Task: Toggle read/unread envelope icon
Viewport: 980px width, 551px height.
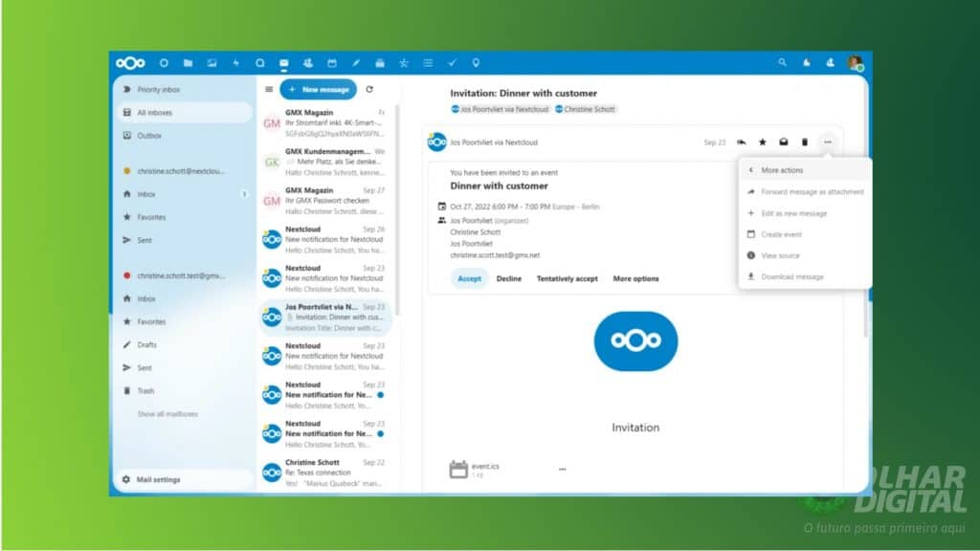Action: tap(783, 143)
